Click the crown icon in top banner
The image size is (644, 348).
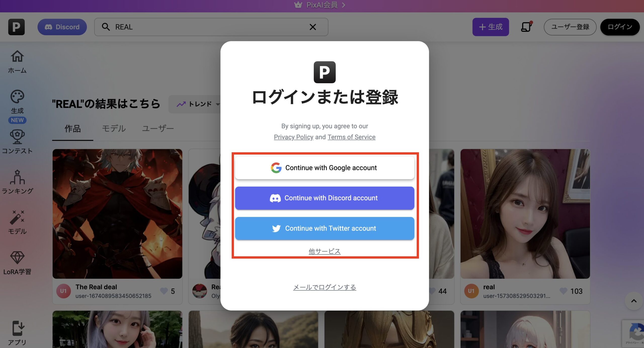click(298, 5)
